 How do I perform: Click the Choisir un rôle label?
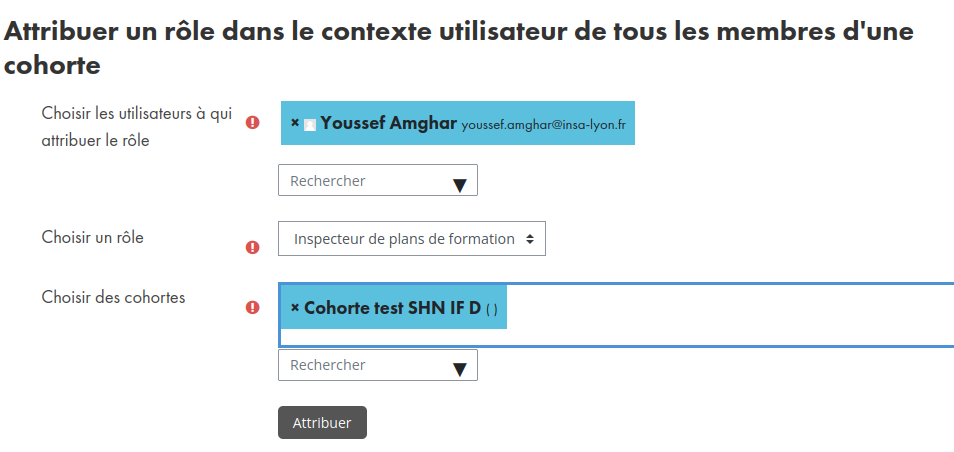click(92, 237)
